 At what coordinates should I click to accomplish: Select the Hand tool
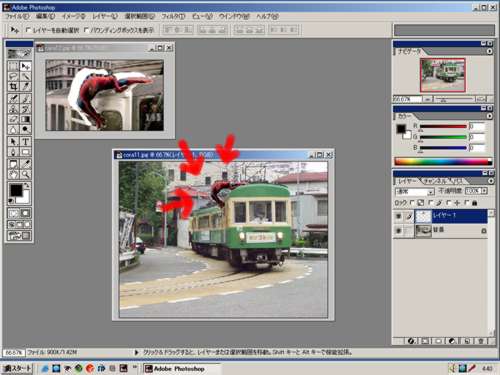point(13,174)
